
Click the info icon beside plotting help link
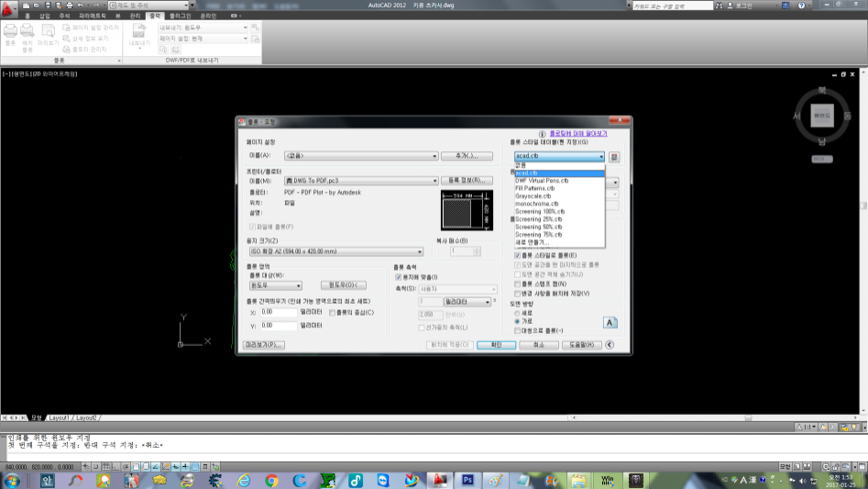[x=542, y=134]
